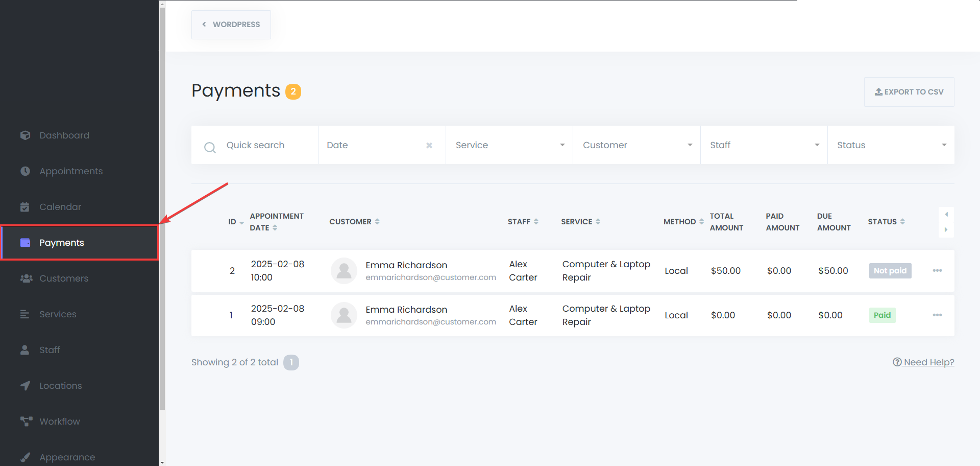This screenshot has width=980, height=466.
Task: Click the Appointments clock icon
Action: (x=25, y=171)
